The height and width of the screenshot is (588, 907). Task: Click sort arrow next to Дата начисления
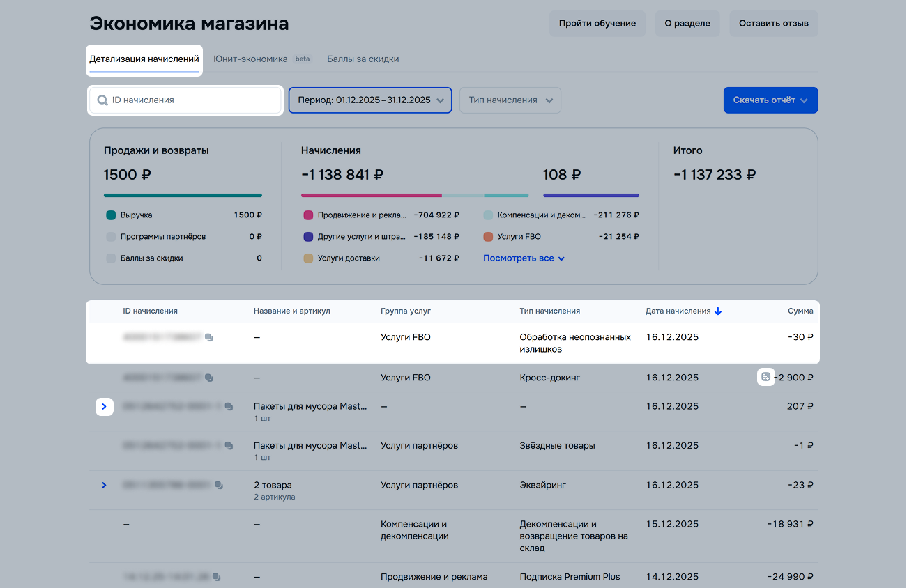(x=718, y=311)
